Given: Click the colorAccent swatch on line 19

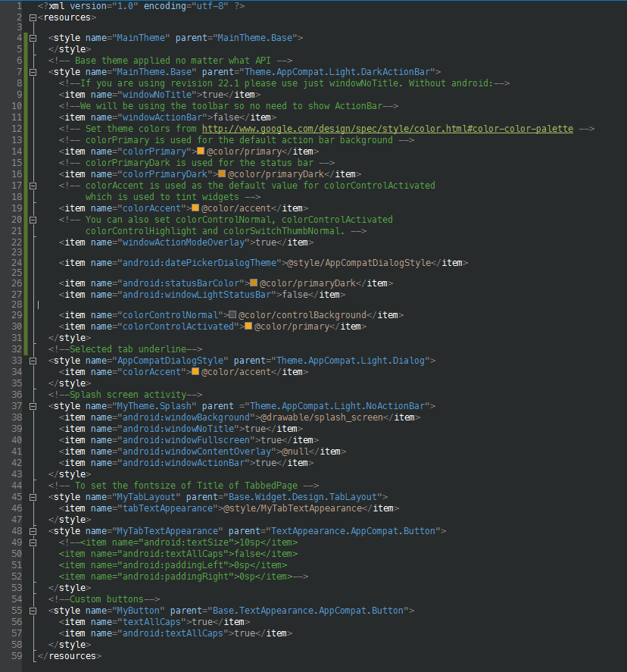Looking at the screenshot, I should [x=195, y=208].
